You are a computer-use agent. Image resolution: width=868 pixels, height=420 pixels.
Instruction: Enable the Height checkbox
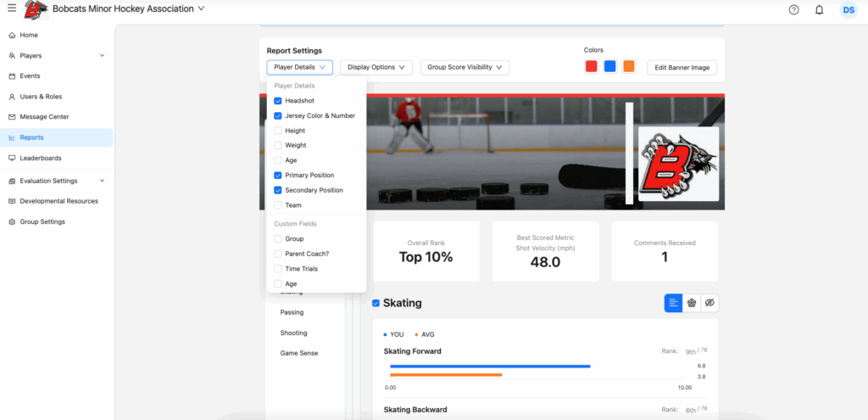[278, 131]
